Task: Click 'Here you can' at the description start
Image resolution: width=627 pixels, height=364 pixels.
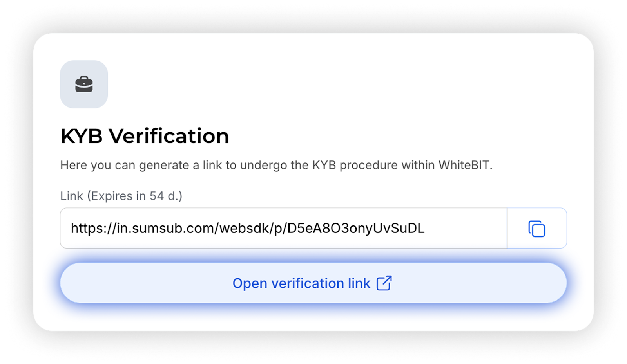Action: [98, 165]
